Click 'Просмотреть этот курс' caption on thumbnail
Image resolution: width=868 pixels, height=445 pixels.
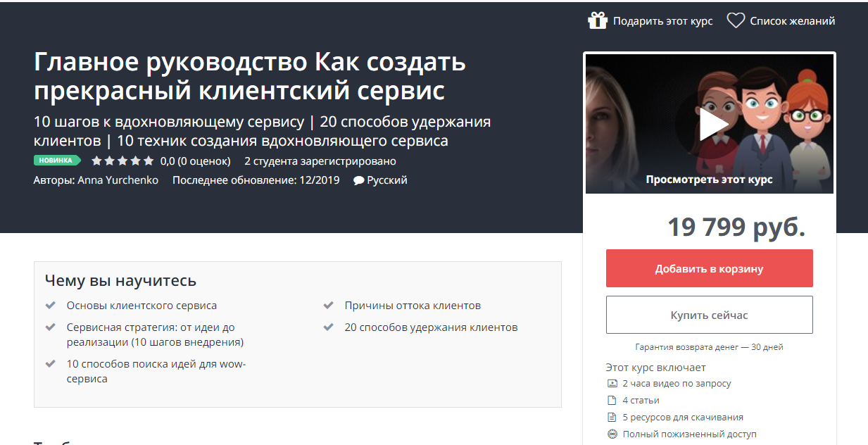click(709, 180)
